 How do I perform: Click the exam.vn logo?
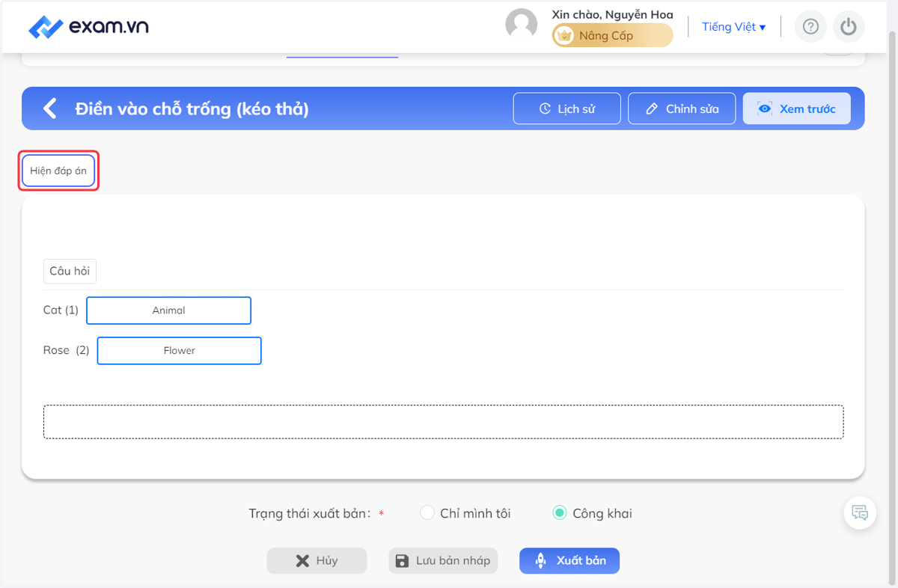pyautogui.click(x=88, y=27)
